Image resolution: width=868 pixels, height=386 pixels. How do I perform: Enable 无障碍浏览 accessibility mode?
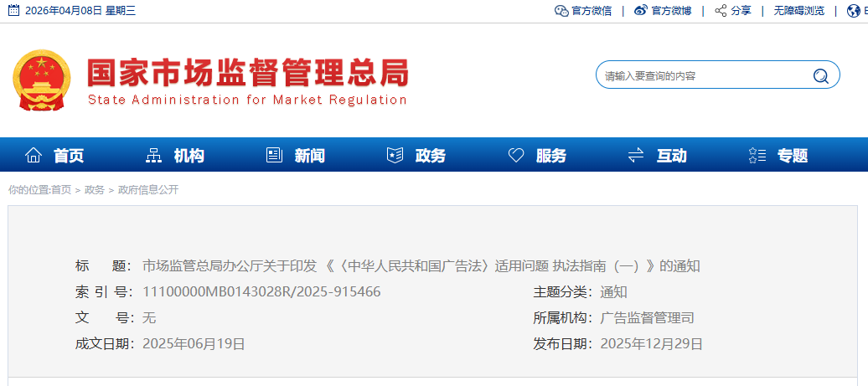tap(798, 11)
